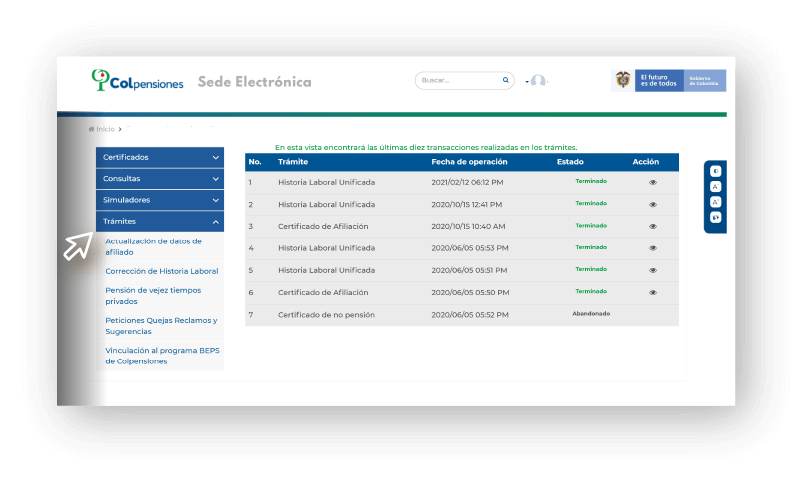Click the Inicio home breadcrumb icon
The width and height of the screenshot is (812, 482).
tap(92, 129)
